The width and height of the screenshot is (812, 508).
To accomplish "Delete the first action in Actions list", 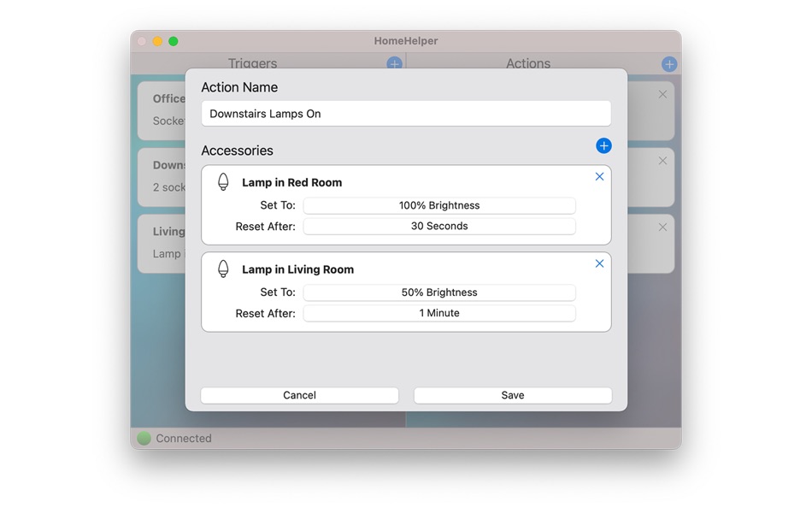I will tap(662, 94).
